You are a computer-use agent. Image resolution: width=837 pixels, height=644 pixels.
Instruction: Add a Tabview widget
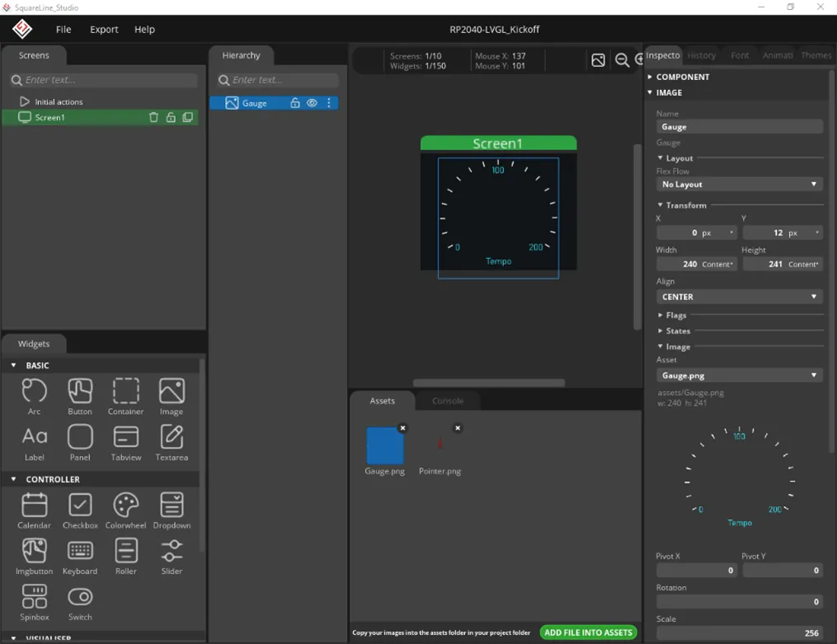126,442
